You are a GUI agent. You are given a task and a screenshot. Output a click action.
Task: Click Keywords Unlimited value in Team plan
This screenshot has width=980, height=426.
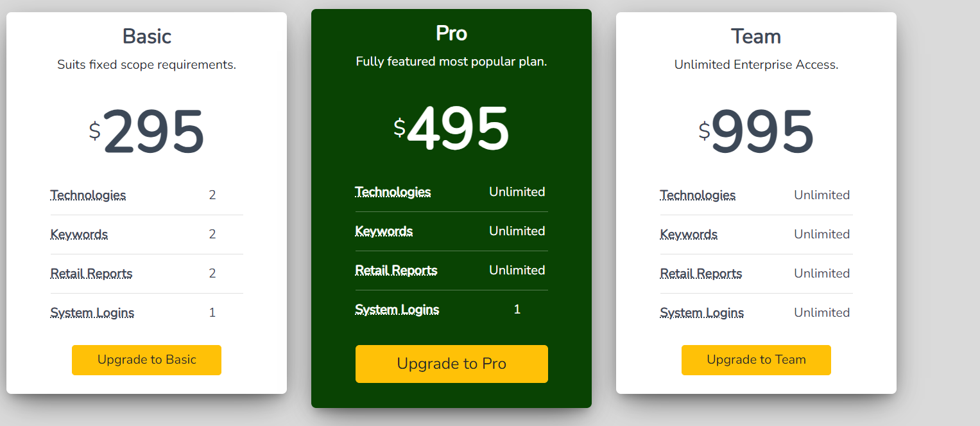[822, 235]
